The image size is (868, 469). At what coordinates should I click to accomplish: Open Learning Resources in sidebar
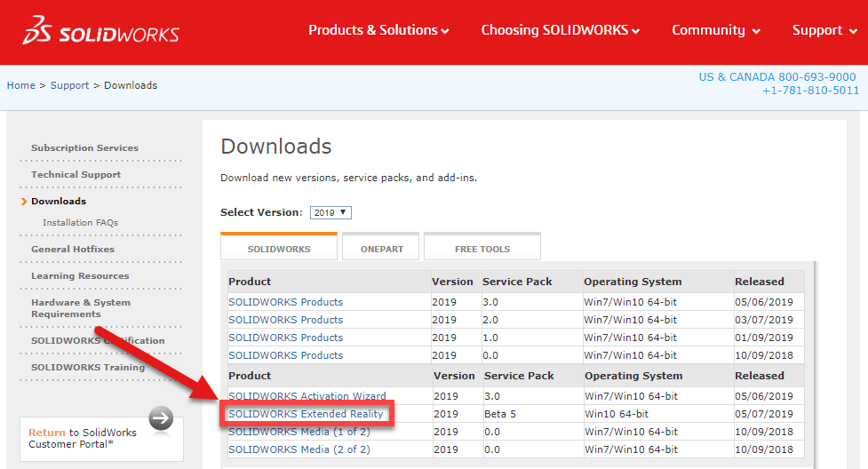(x=80, y=275)
